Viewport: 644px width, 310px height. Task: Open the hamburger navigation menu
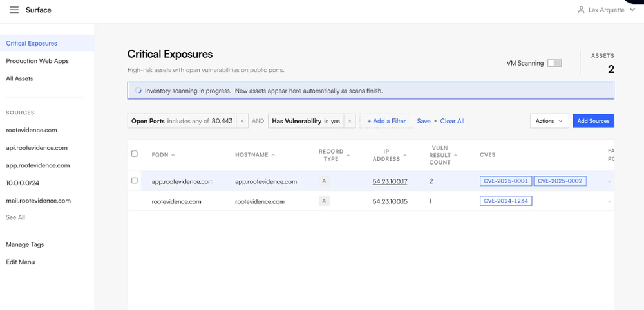click(x=14, y=10)
